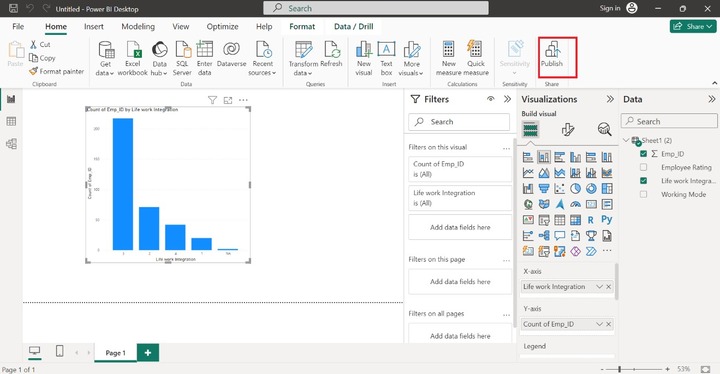720x374 pixels.
Task: Uncheck the Emp_ID field
Action: (643, 154)
